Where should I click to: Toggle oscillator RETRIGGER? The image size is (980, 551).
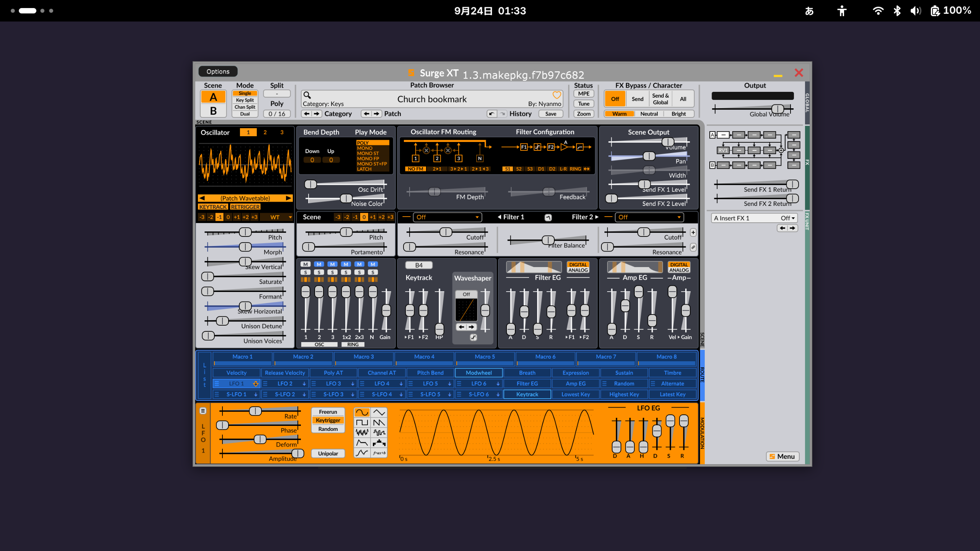click(x=245, y=207)
